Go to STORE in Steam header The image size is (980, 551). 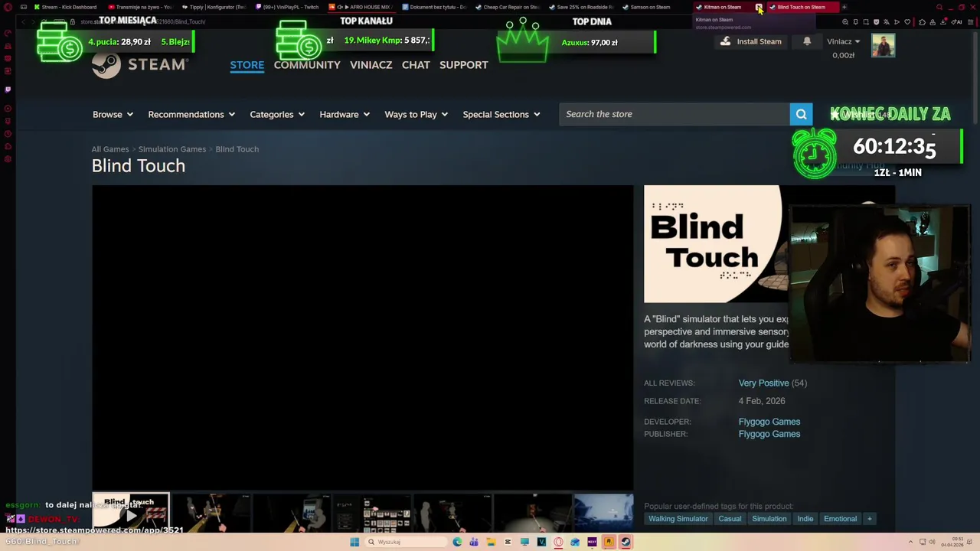(x=247, y=65)
